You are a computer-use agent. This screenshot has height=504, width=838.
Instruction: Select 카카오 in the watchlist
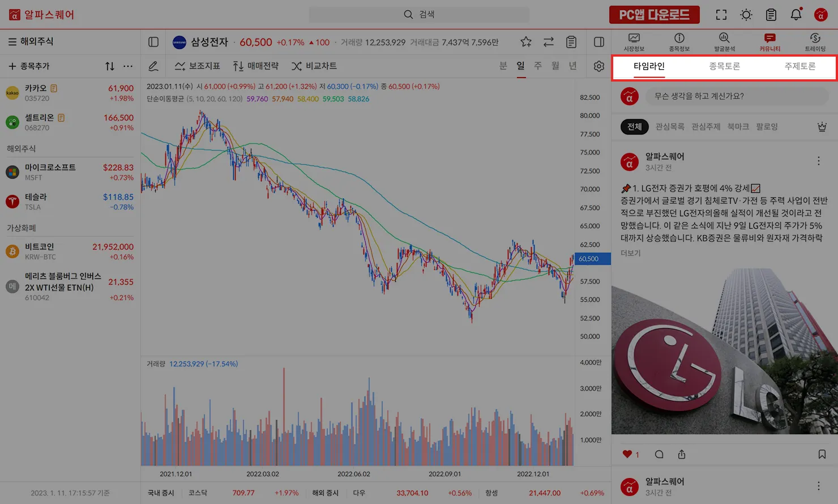pos(70,93)
